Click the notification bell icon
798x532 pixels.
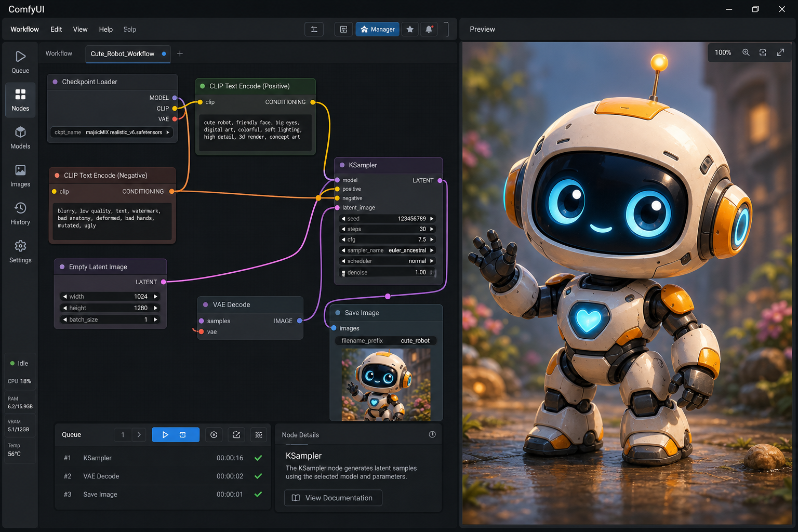[x=429, y=29]
